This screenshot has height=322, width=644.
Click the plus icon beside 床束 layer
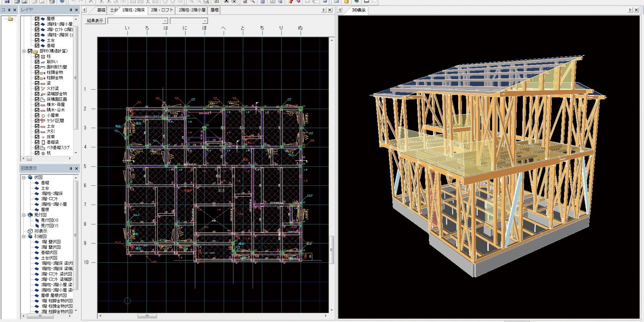43,137
